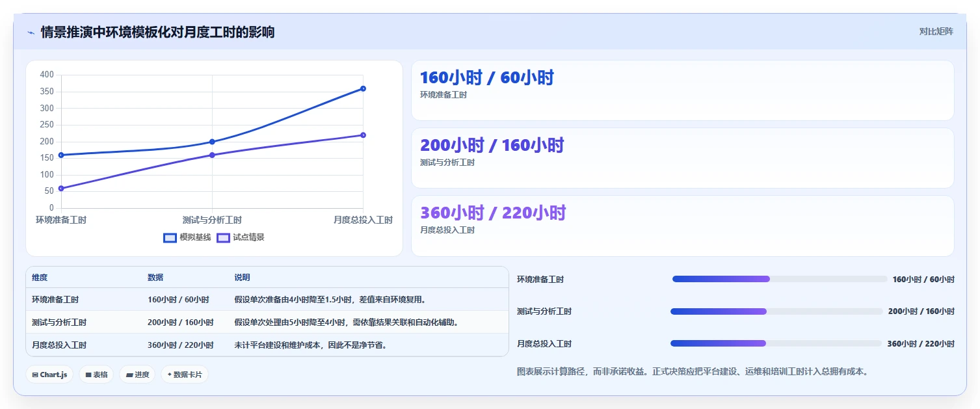This screenshot has height=409, width=980.
Task: Click the y-axis value 400
Action: (x=47, y=75)
